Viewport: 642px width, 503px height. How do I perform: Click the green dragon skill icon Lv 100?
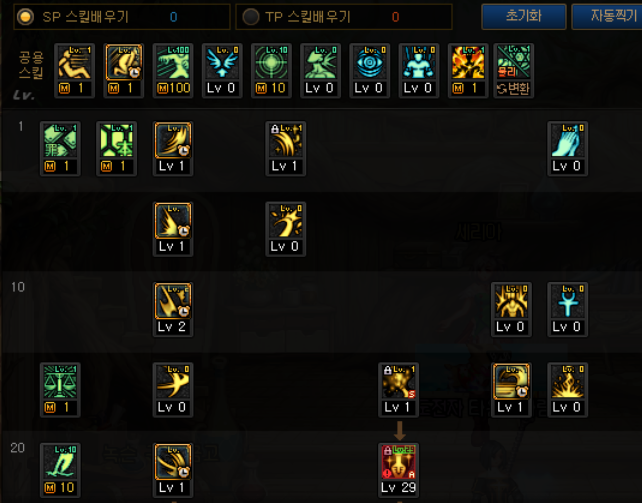point(173,70)
